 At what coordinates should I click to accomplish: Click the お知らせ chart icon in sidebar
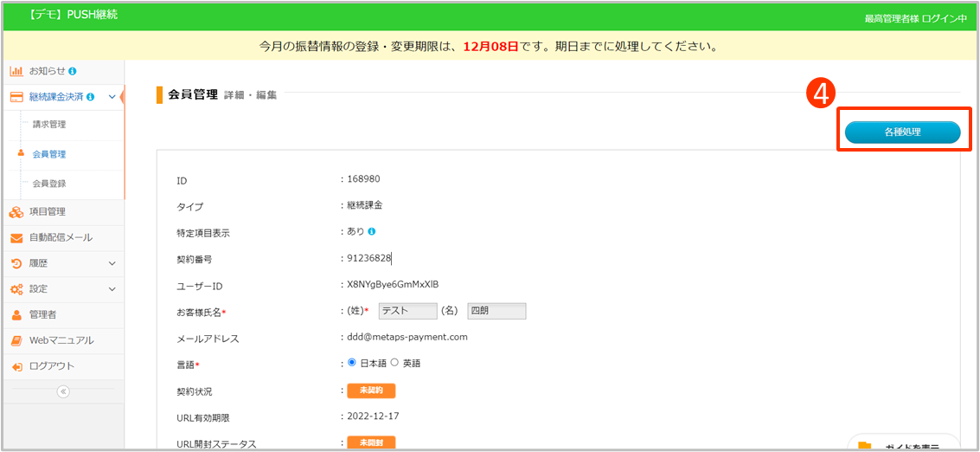[16, 71]
